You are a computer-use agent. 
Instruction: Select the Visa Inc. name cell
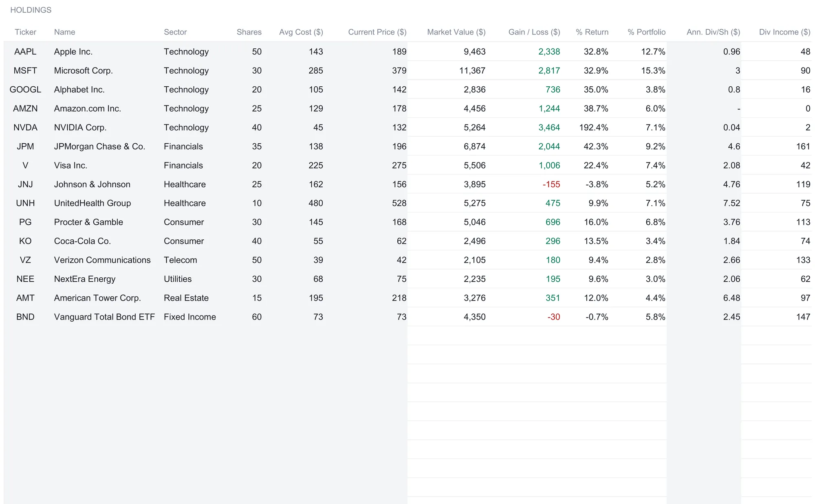click(x=70, y=166)
